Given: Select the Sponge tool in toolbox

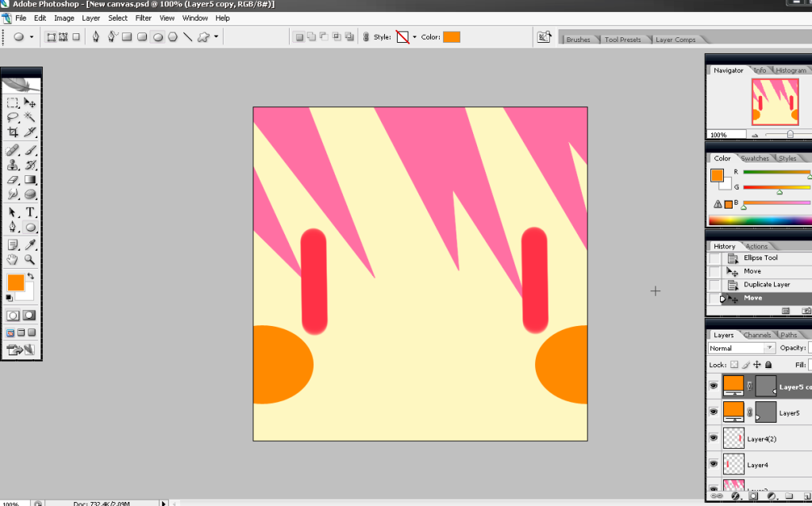Looking at the screenshot, I should (29, 194).
